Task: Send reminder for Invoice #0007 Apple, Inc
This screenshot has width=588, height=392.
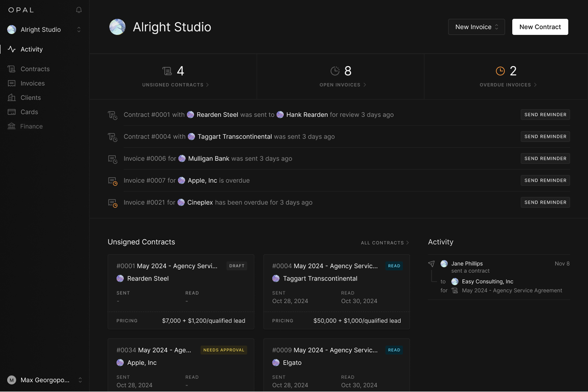Action: [545, 181]
